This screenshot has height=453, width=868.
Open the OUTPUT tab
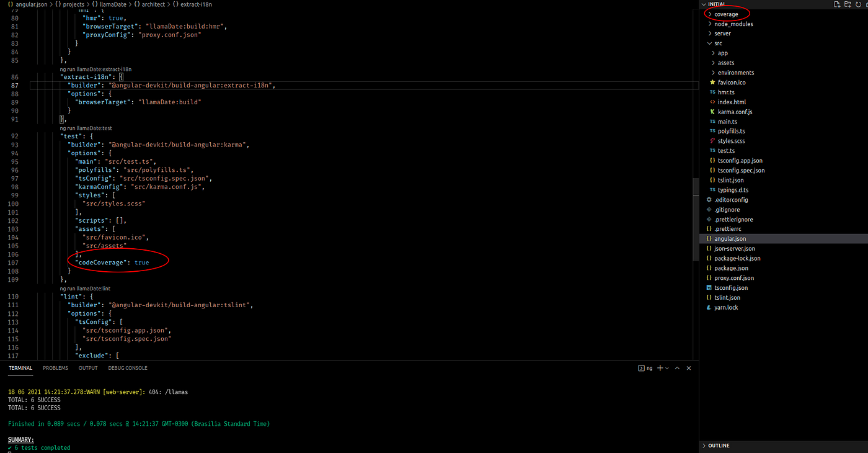[x=87, y=367]
